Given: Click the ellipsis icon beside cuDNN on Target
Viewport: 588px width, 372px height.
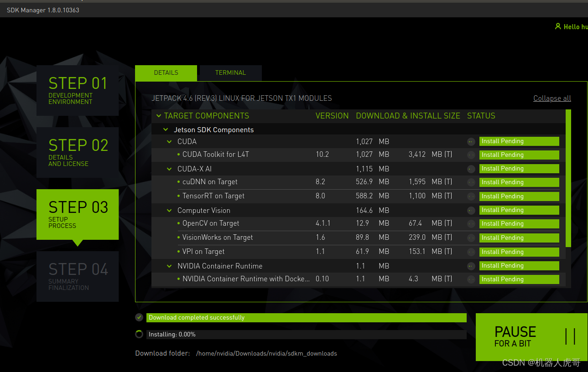Looking at the screenshot, I should 471,182.
